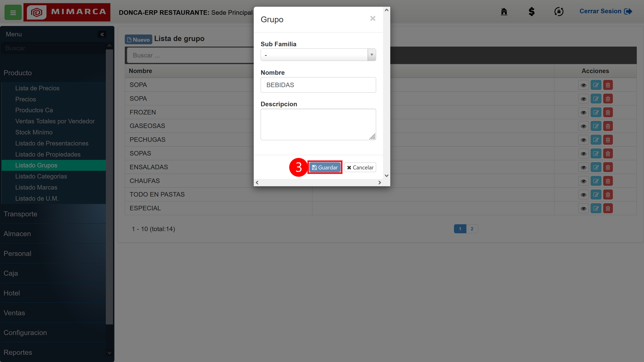This screenshot has width=644, height=362.
Task: Go to page 2 of group list
Action: pos(472,229)
